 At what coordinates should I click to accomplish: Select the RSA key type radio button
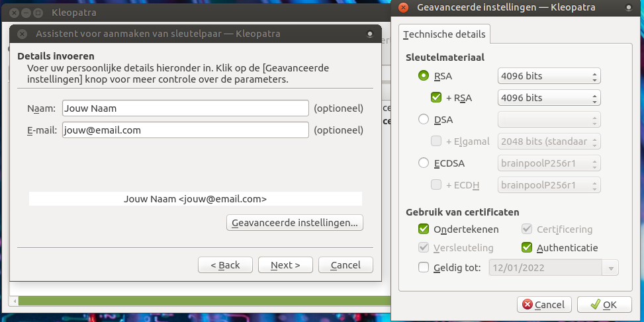coord(424,76)
